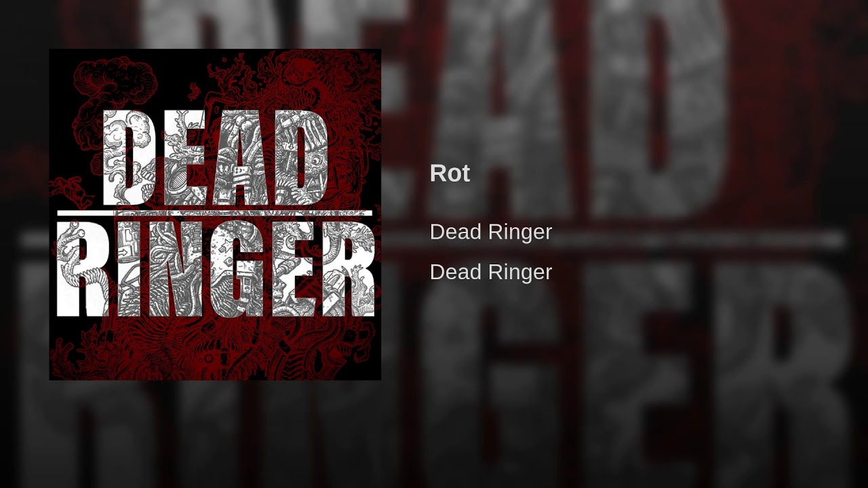Select the song title Rot
868x488 pixels.
click(x=450, y=174)
